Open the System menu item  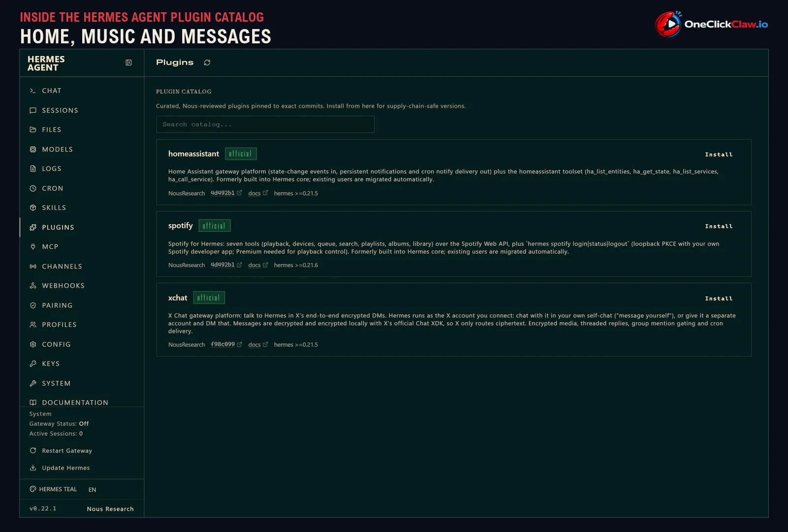tap(82, 383)
